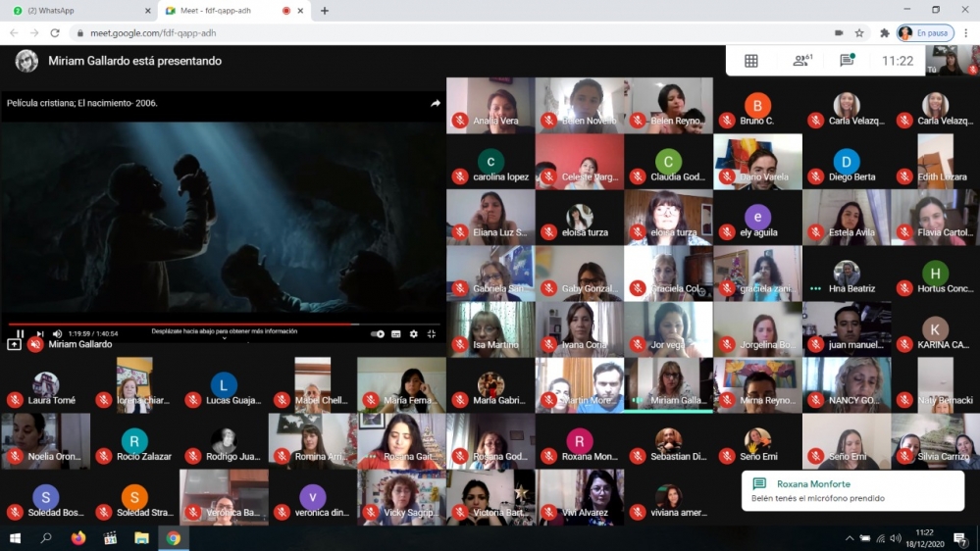Open the Meet grid layout icon

tap(751, 61)
